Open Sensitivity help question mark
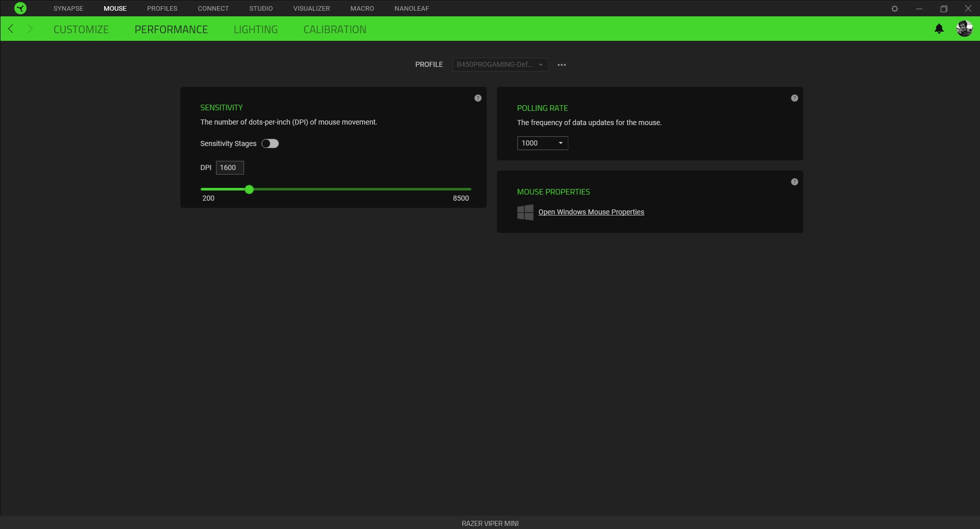This screenshot has height=529, width=980. (x=478, y=98)
